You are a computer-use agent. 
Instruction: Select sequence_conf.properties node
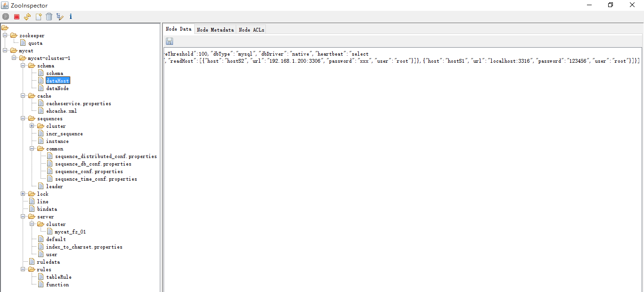89,171
